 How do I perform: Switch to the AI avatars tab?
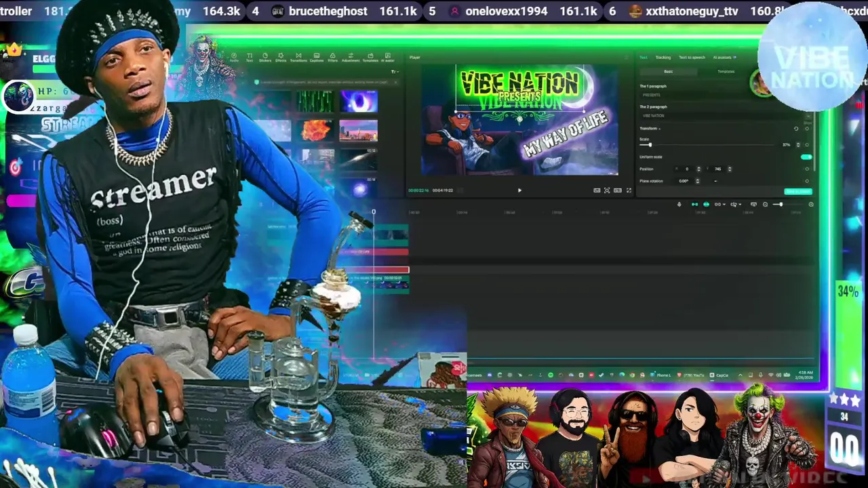tap(725, 58)
